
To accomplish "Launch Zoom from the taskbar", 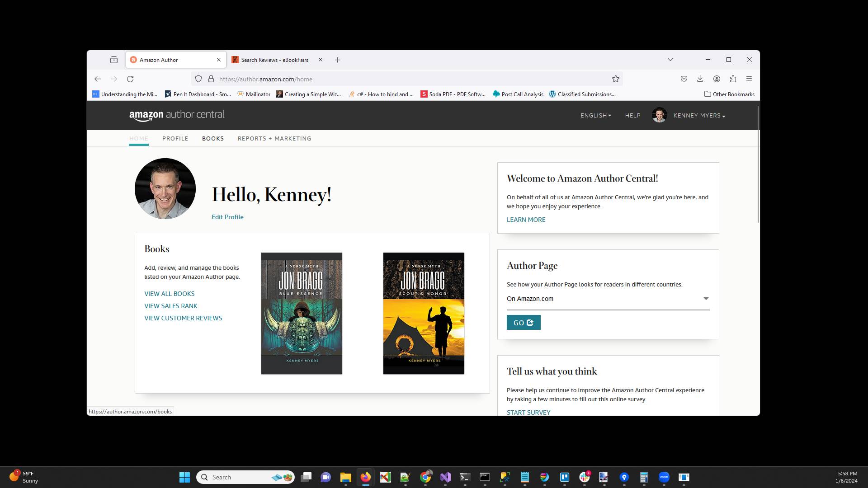I will (664, 477).
